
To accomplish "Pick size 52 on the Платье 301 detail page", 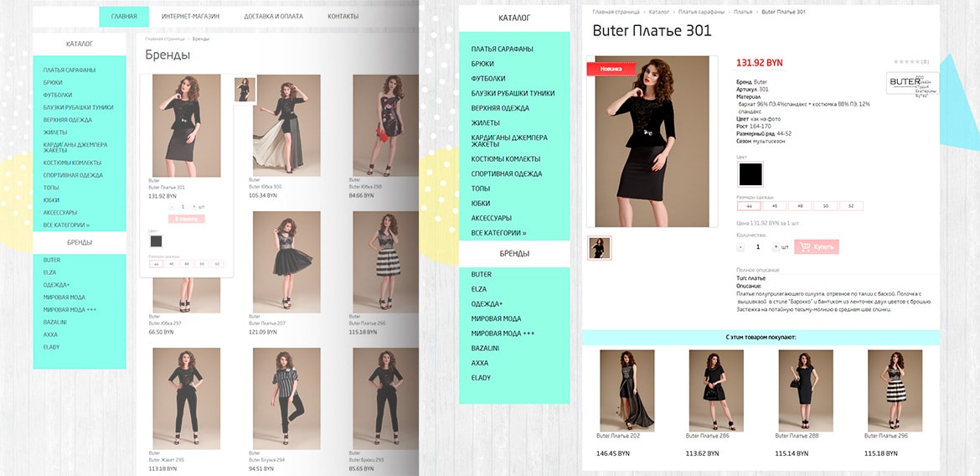I will point(850,205).
